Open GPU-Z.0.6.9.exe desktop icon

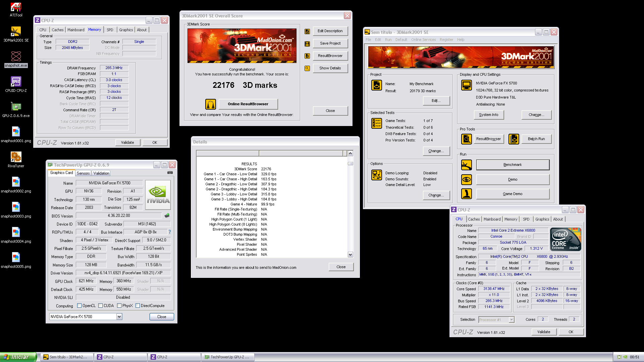pyautogui.click(x=16, y=110)
